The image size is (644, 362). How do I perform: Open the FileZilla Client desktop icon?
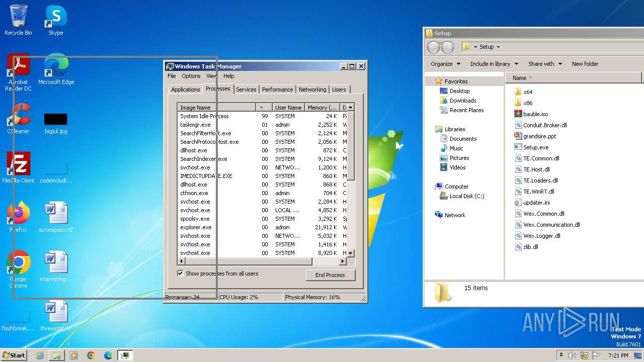tap(18, 168)
